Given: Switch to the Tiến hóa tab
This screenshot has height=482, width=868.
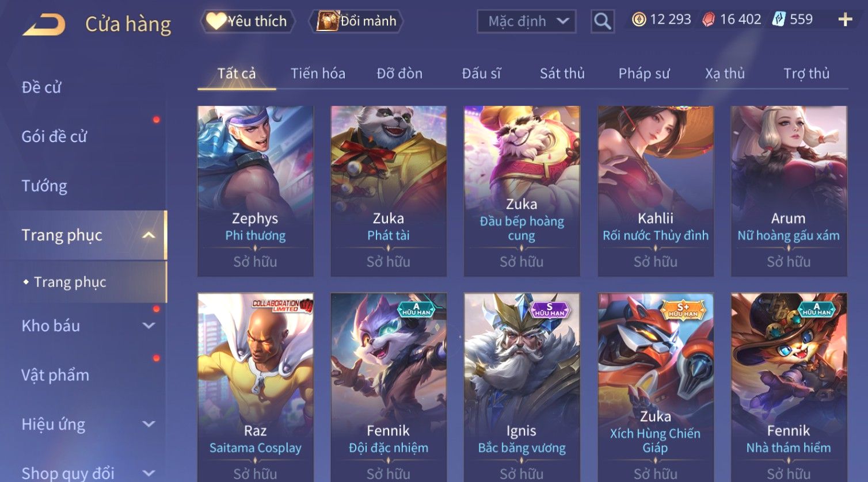Looking at the screenshot, I should click(x=318, y=74).
